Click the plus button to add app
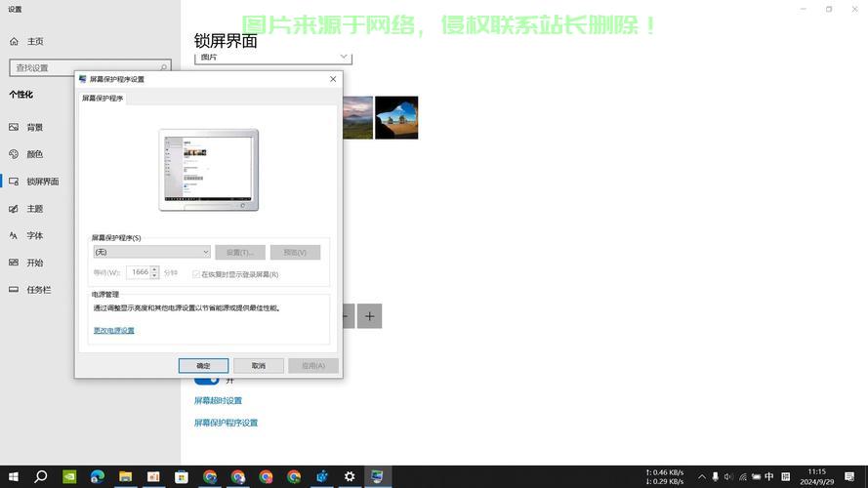Image resolution: width=868 pixels, height=488 pixels. 369,316
